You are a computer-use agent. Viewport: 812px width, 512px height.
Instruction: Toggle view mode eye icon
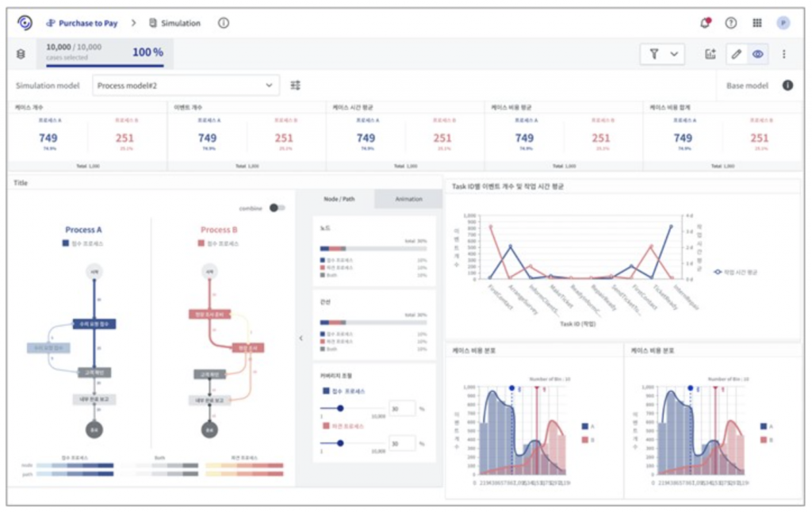[758, 54]
